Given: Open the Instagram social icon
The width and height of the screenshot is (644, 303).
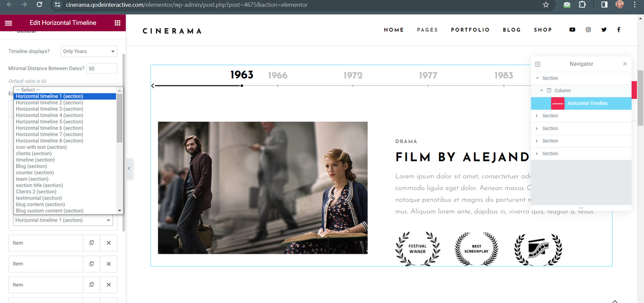Looking at the screenshot, I should 588,30.
